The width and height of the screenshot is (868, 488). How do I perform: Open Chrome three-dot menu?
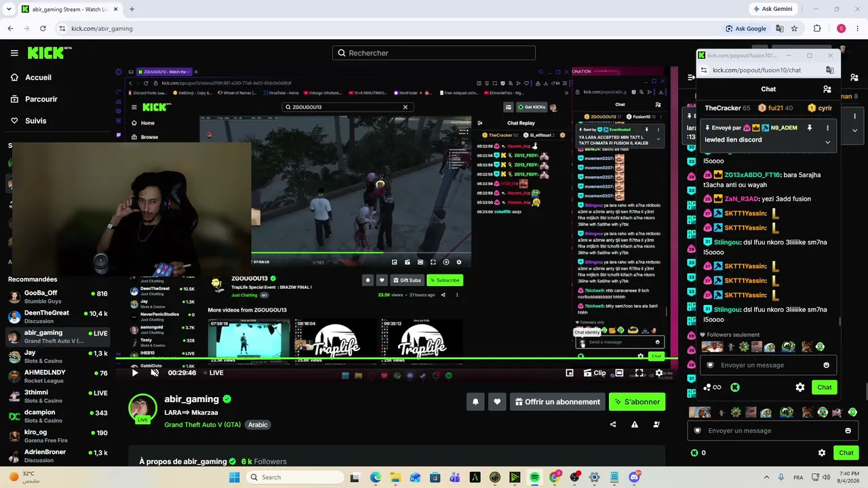click(x=857, y=28)
